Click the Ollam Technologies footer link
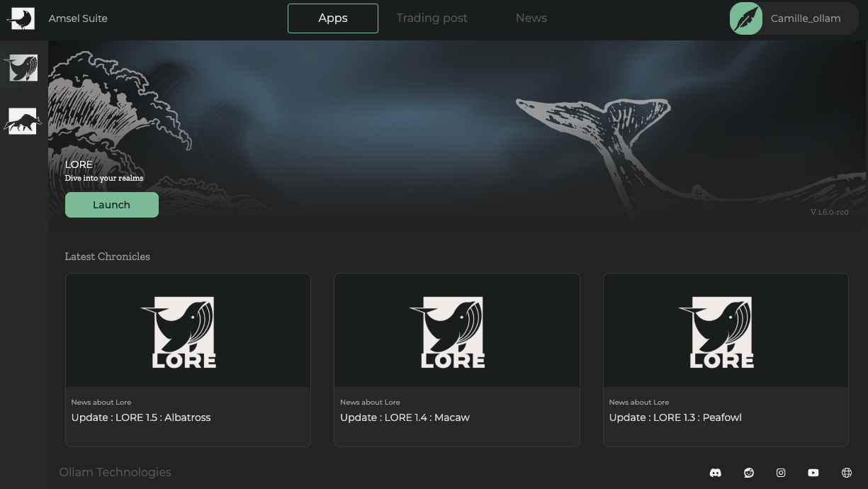Image resolution: width=868 pixels, height=489 pixels. [x=115, y=473]
